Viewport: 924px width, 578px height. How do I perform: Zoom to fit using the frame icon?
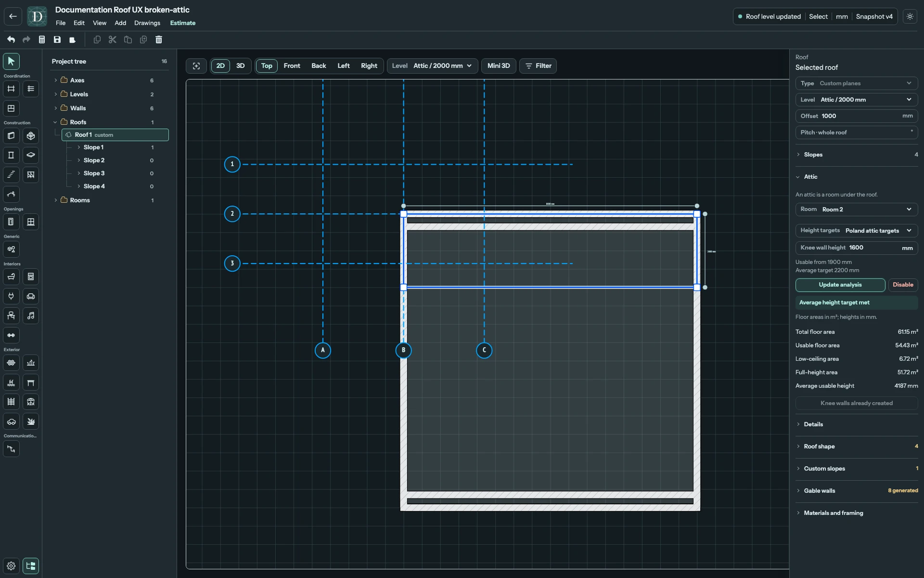[x=196, y=66]
